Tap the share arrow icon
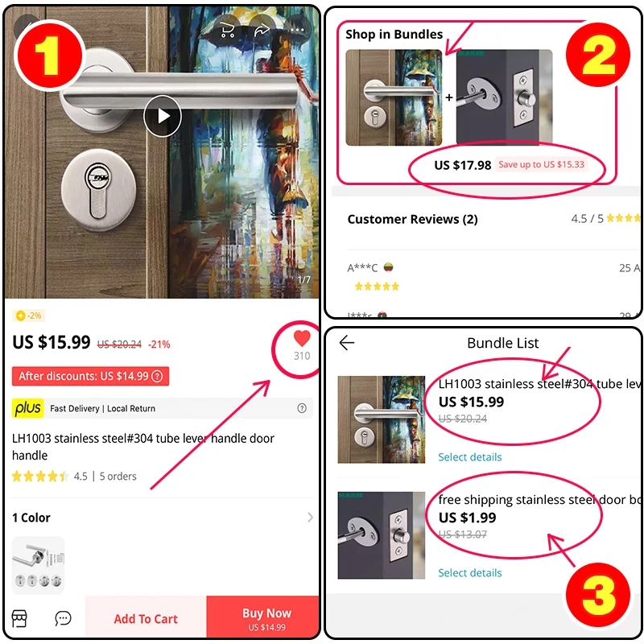644x644 pixels. [x=262, y=30]
